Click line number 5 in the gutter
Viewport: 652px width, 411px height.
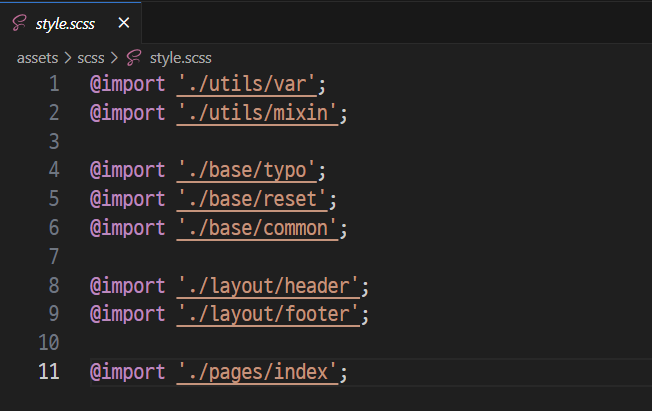[x=54, y=199]
